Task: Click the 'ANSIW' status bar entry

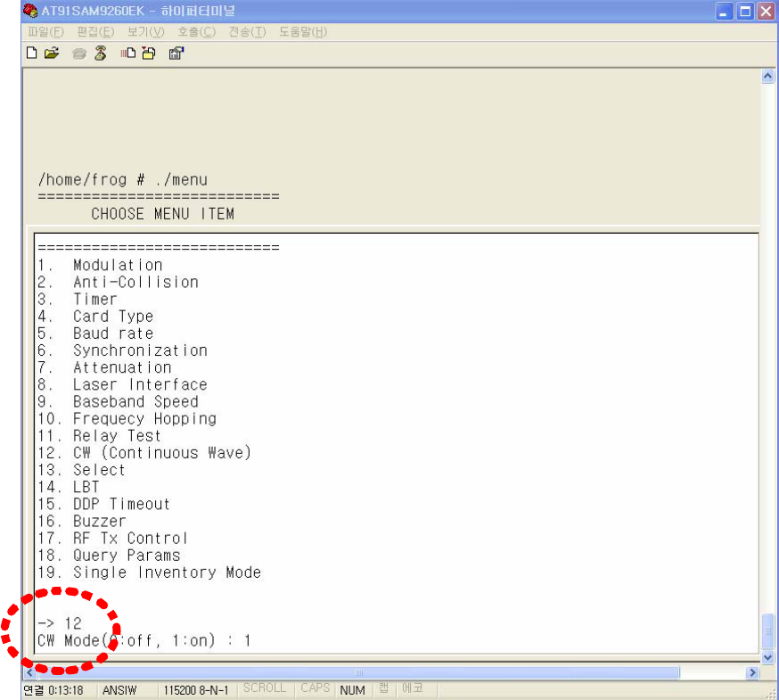Action: point(119,690)
